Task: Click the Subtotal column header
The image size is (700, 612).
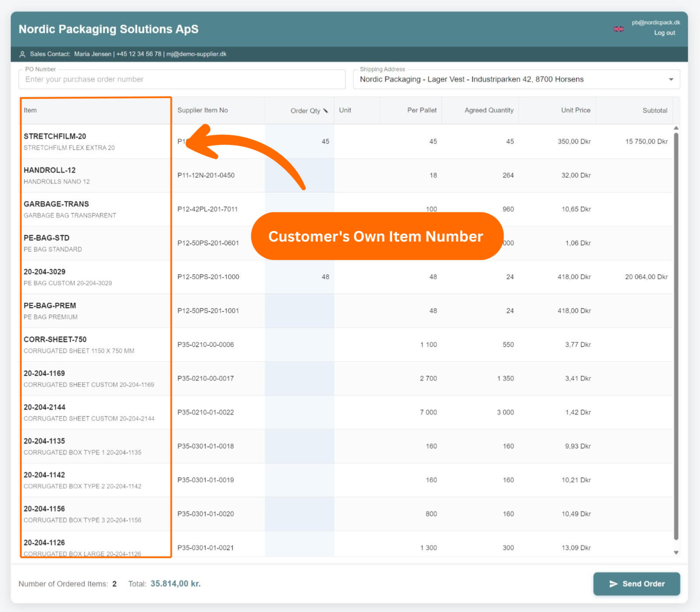Action: coord(654,111)
